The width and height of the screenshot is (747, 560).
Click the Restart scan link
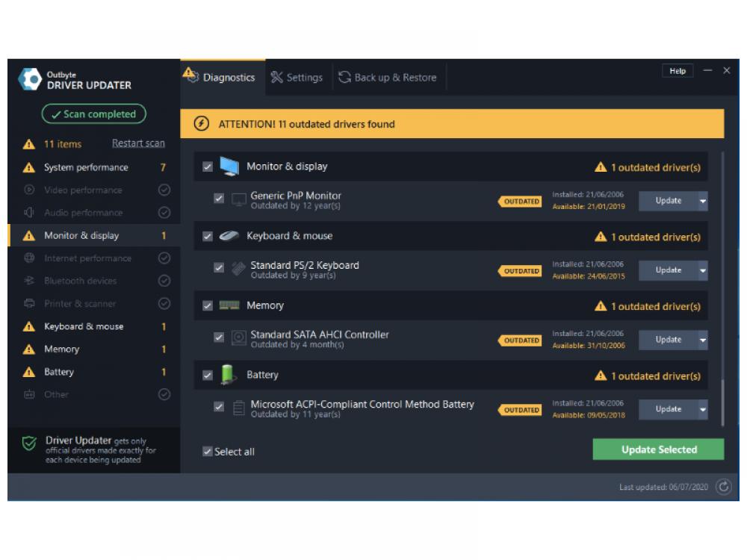[x=138, y=143]
